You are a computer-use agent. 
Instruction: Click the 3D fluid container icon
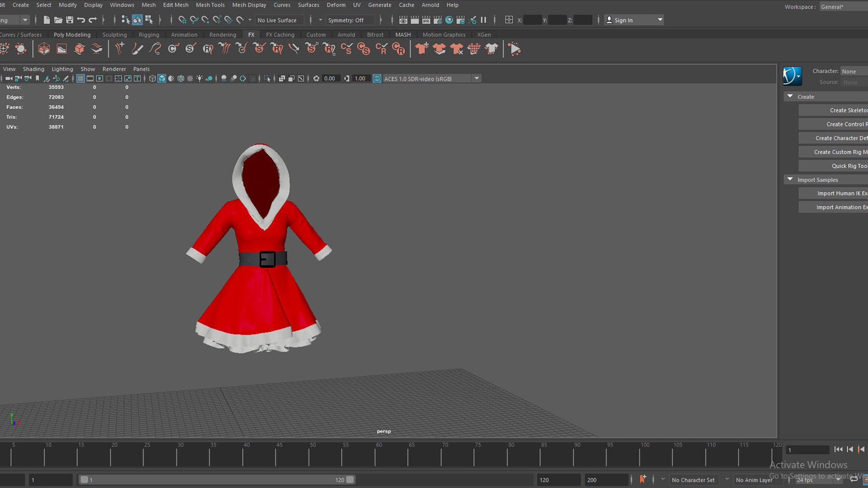click(x=44, y=48)
